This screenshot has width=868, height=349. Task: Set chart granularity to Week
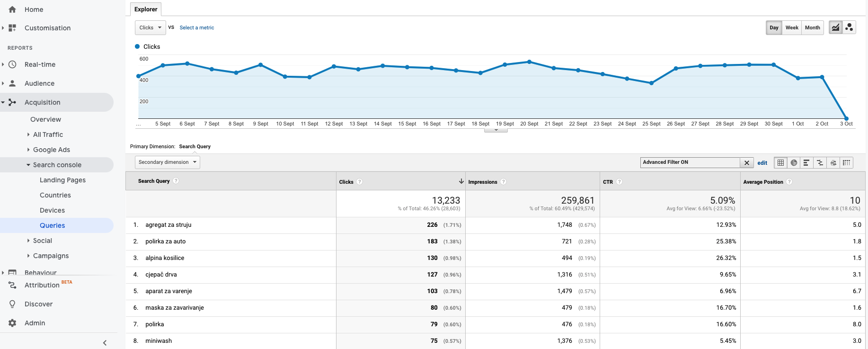[x=792, y=27]
